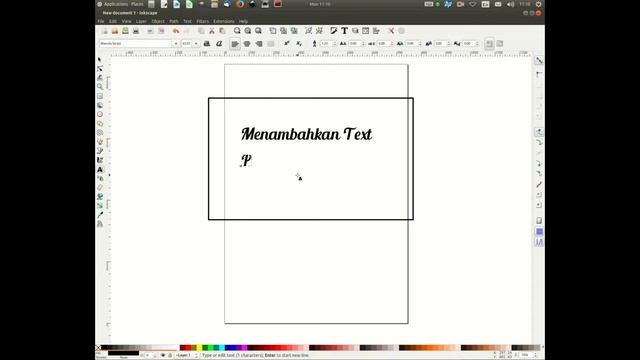640x360 pixels.
Task: Select the Zoom tool in toolbox
Action: [100, 87]
